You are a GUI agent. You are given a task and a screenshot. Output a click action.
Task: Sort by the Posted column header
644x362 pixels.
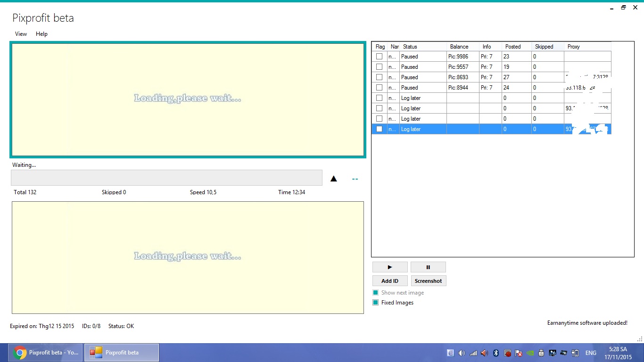point(516,47)
